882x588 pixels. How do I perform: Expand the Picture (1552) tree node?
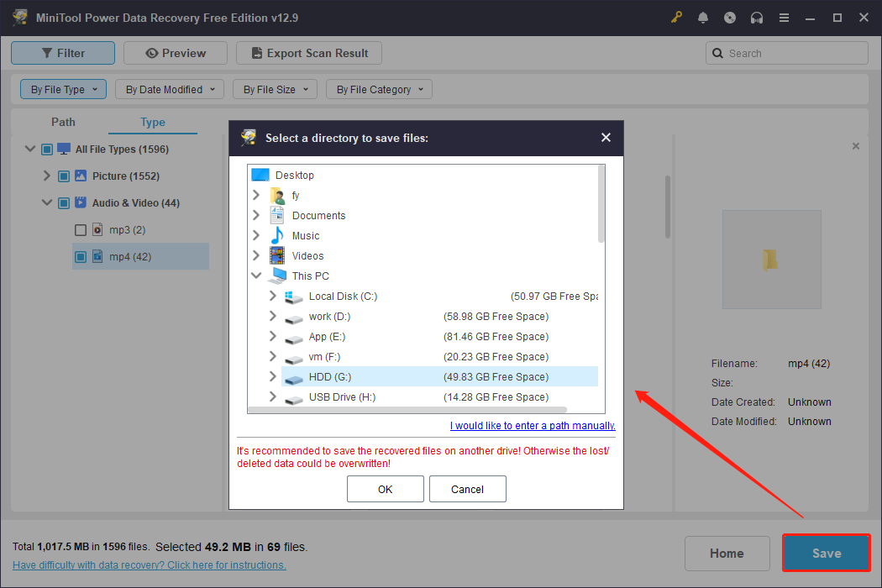click(47, 176)
